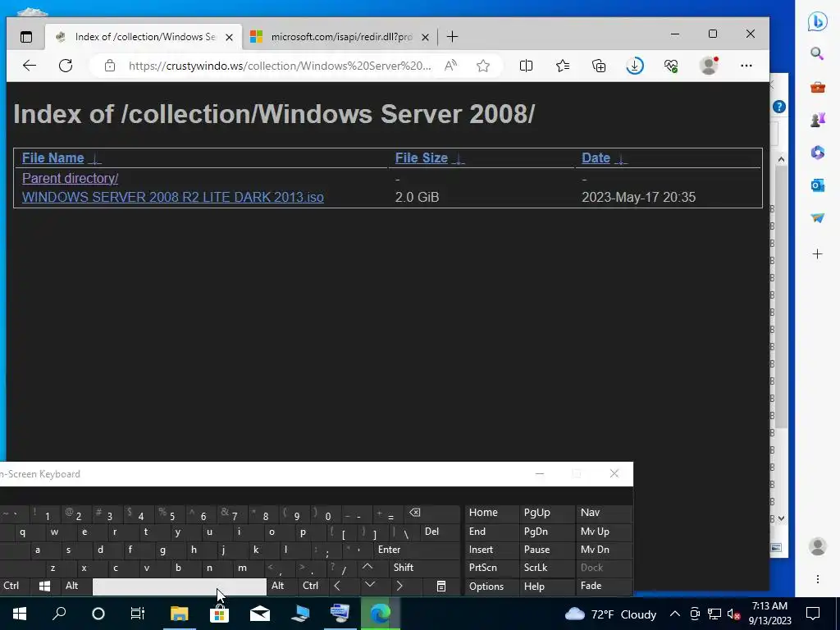Viewport: 840px width, 630px height.
Task: Open the sidebar Games chess icon
Action: tap(818, 120)
